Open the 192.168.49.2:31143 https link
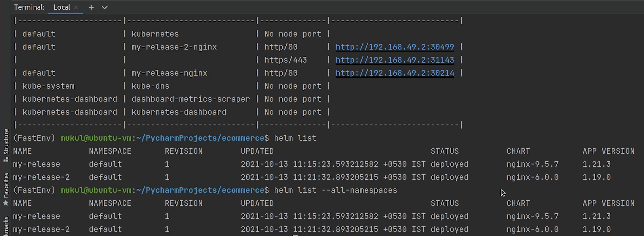The height and width of the screenshot is (236, 644). pyautogui.click(x=395, y=60)
